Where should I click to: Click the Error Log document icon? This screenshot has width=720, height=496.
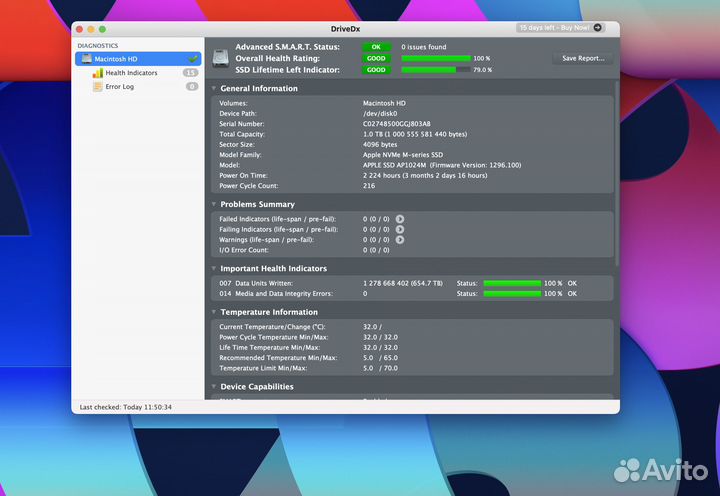pyautogui.click(x=97, y=86)
